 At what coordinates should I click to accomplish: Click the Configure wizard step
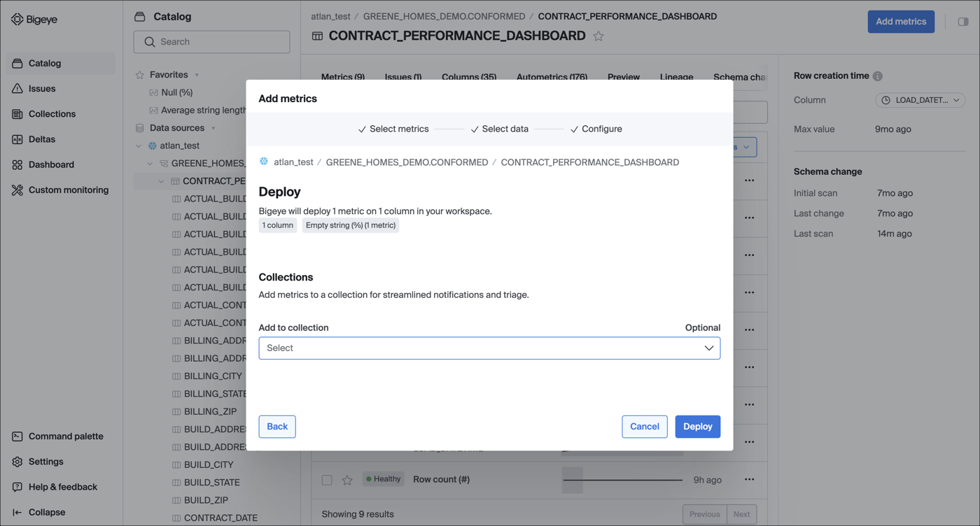[596, 129]
